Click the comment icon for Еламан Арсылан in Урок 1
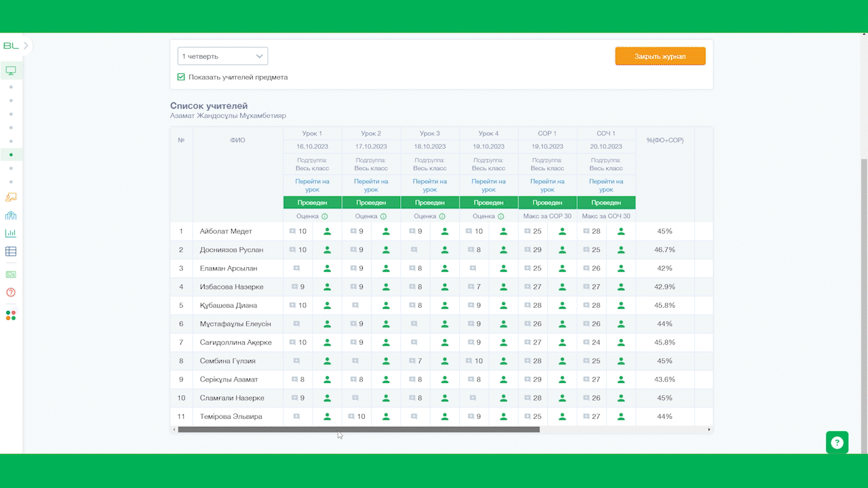 296,268
